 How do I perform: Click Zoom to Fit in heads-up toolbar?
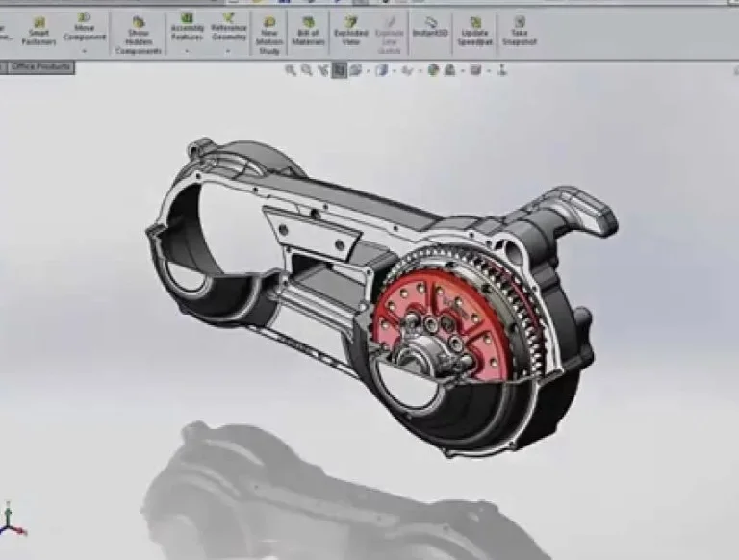(x=291, y=70)
